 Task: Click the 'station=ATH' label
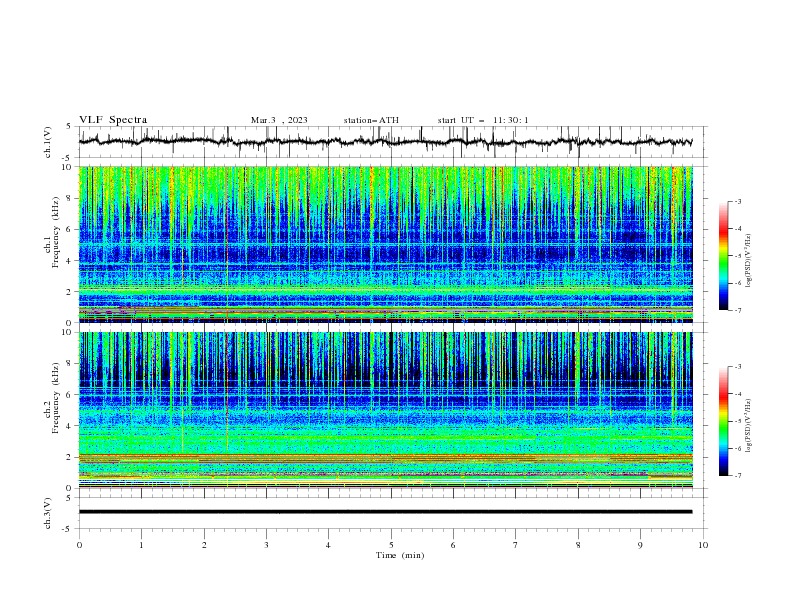[x=371, y=120]
